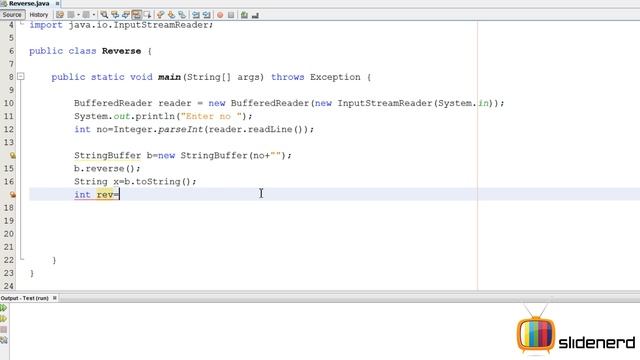The image size is (640, 360).
Task: Switch to the Source view
Action: click(12, 15)
